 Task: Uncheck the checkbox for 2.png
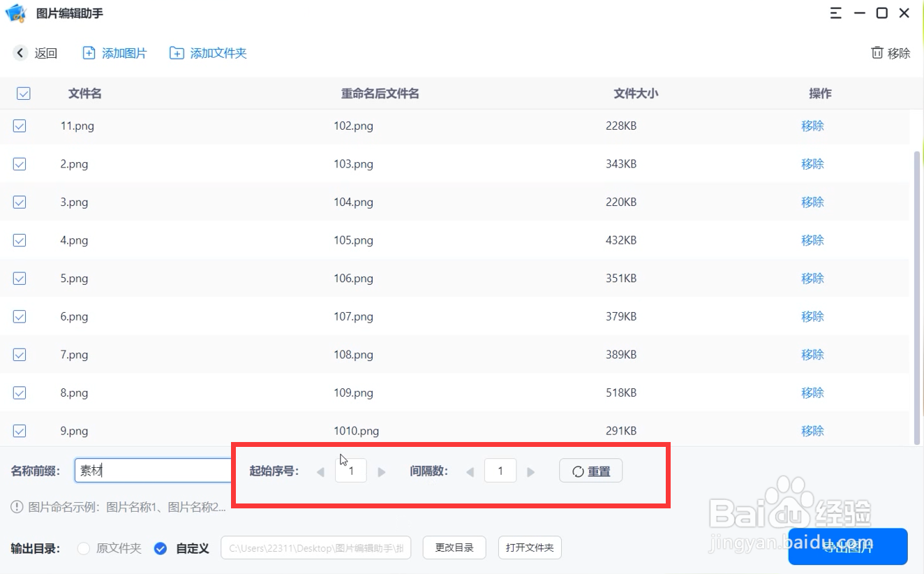[20, 164]
